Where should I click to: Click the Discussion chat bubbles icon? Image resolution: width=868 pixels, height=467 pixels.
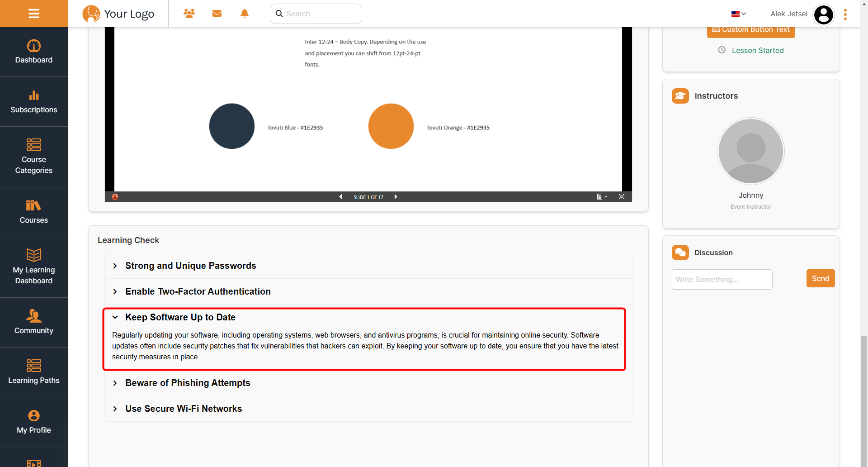point(680,253)
